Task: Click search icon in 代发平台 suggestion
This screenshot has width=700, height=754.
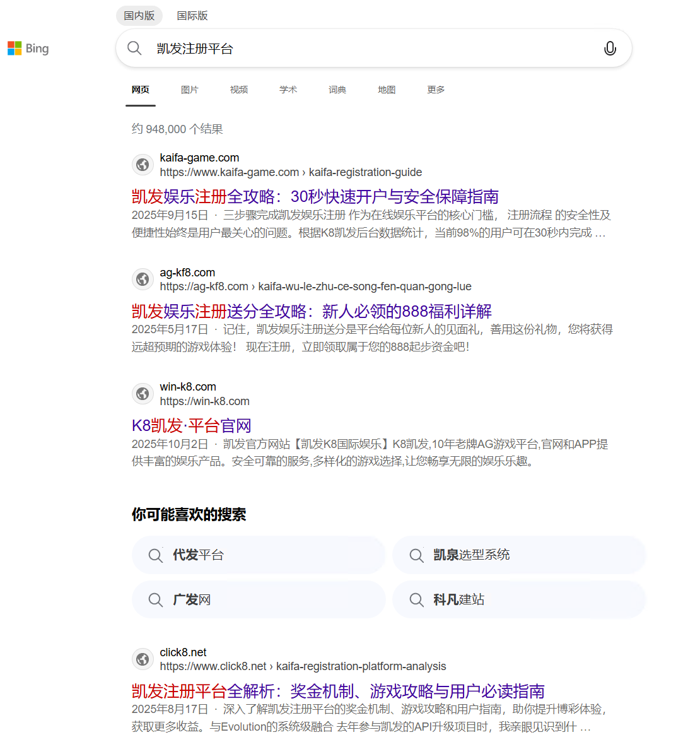Action: [x=155, y=555]
